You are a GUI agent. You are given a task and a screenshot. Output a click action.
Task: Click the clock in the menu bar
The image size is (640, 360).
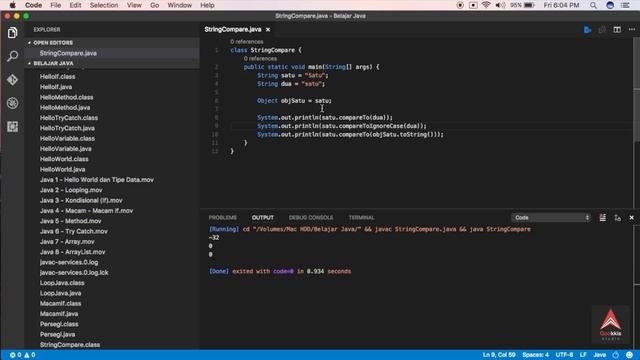coord(561,5)
